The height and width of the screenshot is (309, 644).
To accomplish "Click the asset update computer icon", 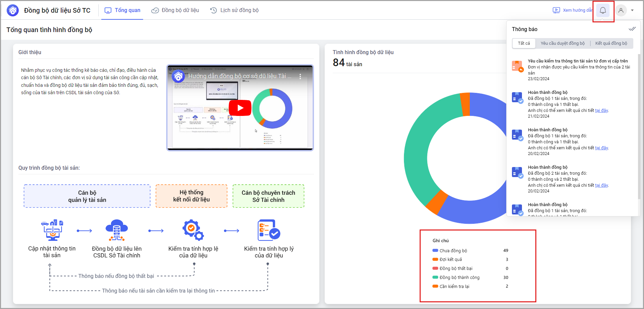I will coord(52,230).
